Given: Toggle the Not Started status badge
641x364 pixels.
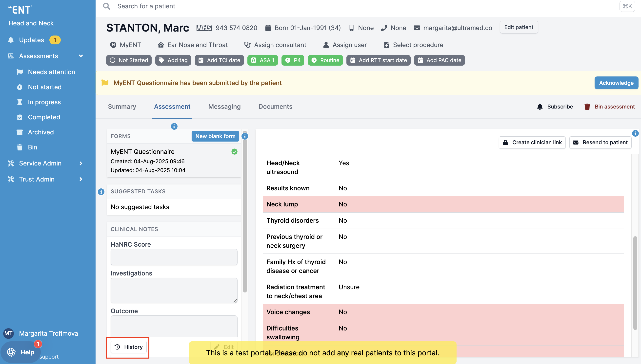Looking at the screenshot, I should pos(129,60).
